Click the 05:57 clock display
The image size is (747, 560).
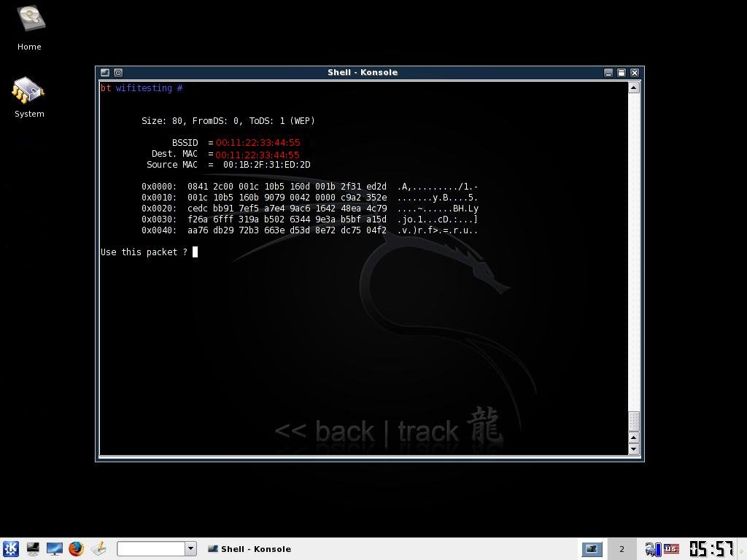(x=711, y=548)
